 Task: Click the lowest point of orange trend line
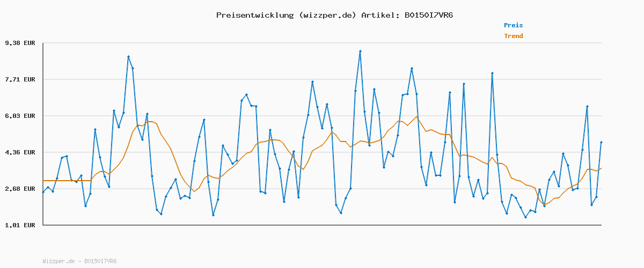[544, 204]
